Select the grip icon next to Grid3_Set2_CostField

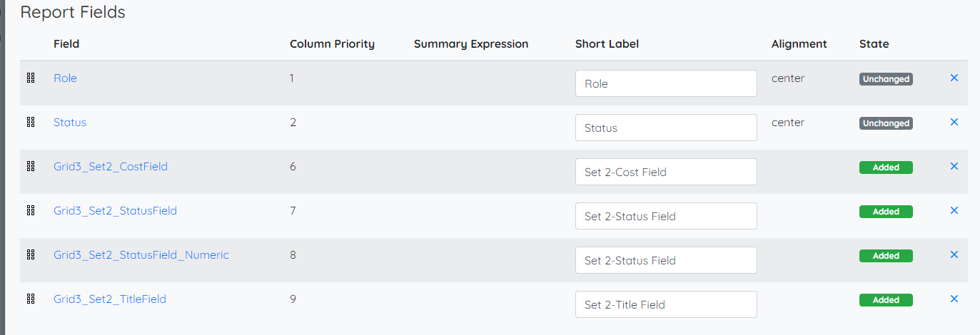click(31, 167)
